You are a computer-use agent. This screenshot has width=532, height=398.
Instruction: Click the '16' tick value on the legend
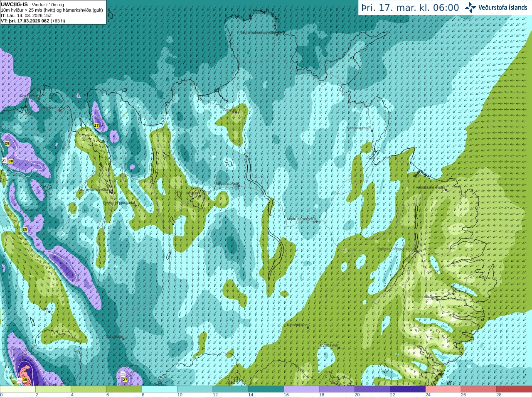coord(286,395)
